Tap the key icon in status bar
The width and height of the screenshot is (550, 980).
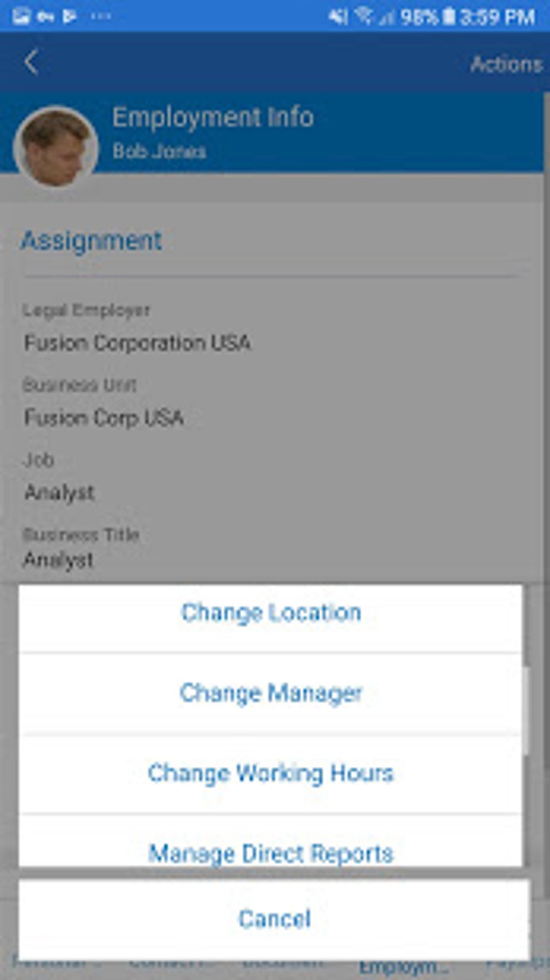(45, 17)
